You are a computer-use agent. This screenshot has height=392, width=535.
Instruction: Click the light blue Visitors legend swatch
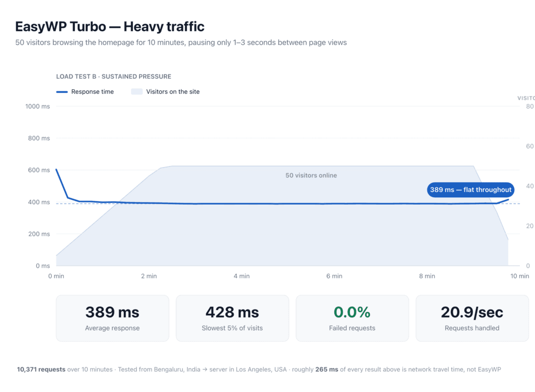click(137, 92)
